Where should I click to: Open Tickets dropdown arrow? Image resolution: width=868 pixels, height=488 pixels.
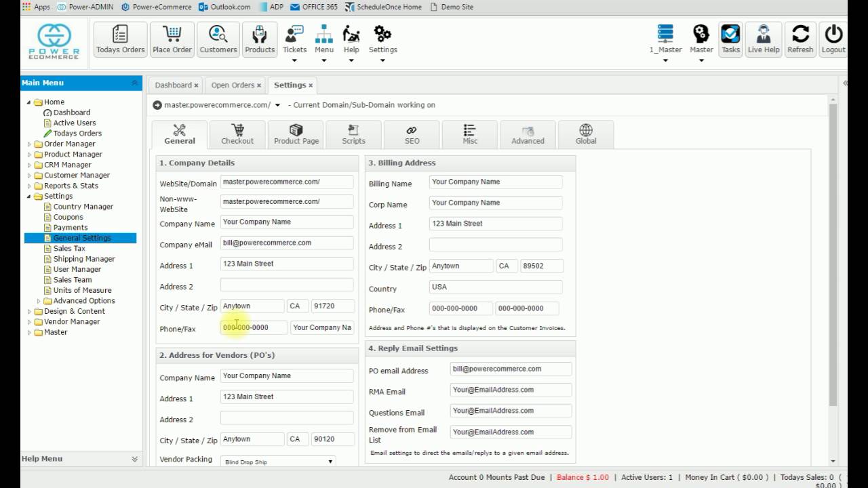click(294, 60)
